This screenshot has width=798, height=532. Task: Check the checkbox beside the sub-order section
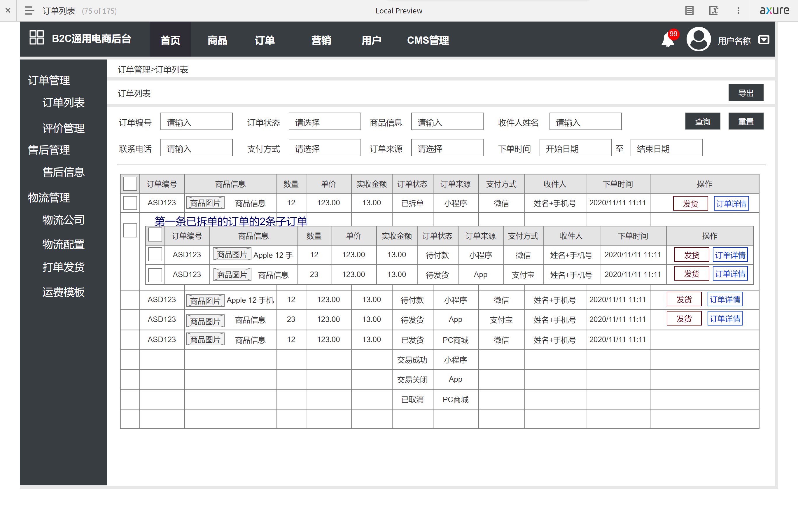130,230
